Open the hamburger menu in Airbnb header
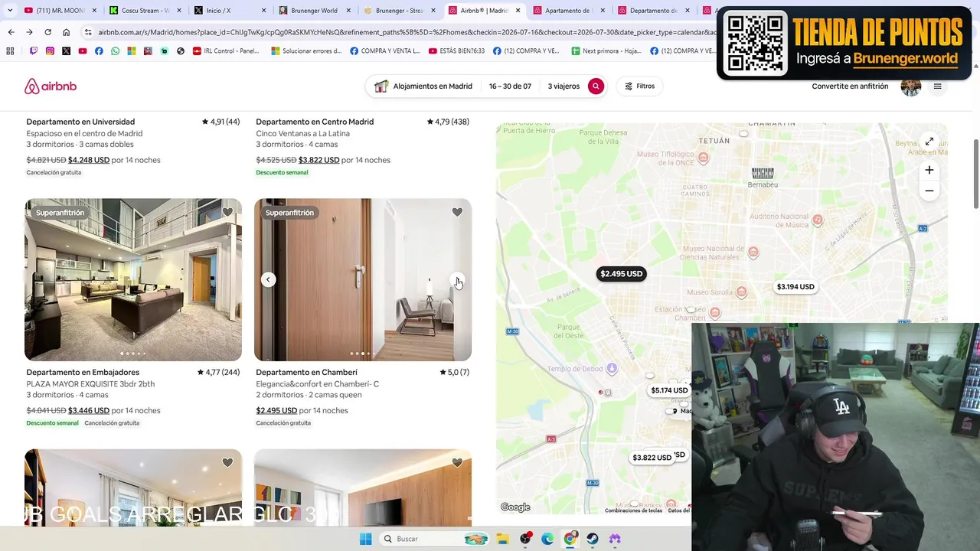Image resolution: width=980 pixels, height=551 pixels. tap(937, 86)
